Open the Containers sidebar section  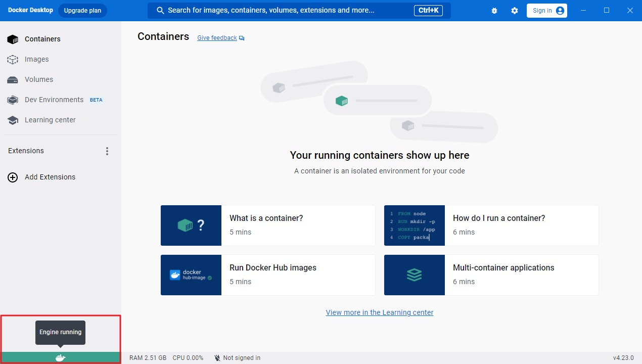pyautogui.click(x=61, y=39)
